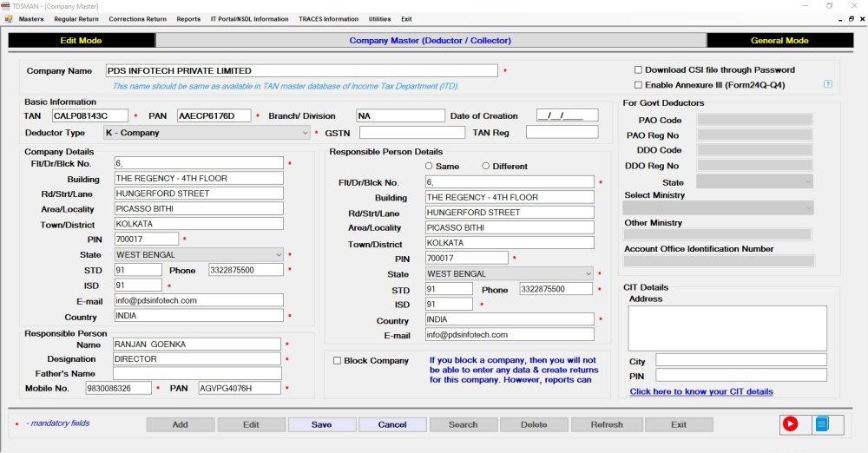Open Govt Deductors State dropdown

click(754, 181)
